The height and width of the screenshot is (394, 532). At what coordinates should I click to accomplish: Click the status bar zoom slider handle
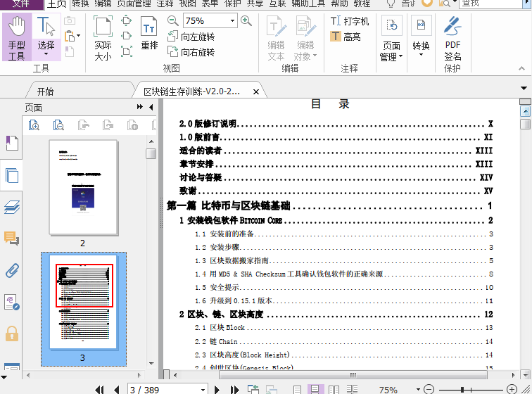coord(462,390)
